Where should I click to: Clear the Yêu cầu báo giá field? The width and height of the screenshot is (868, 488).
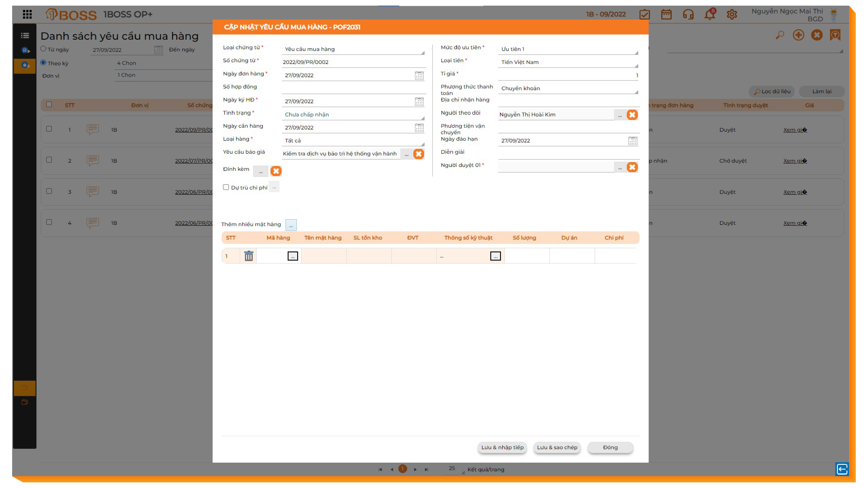(x=418, y=154)
